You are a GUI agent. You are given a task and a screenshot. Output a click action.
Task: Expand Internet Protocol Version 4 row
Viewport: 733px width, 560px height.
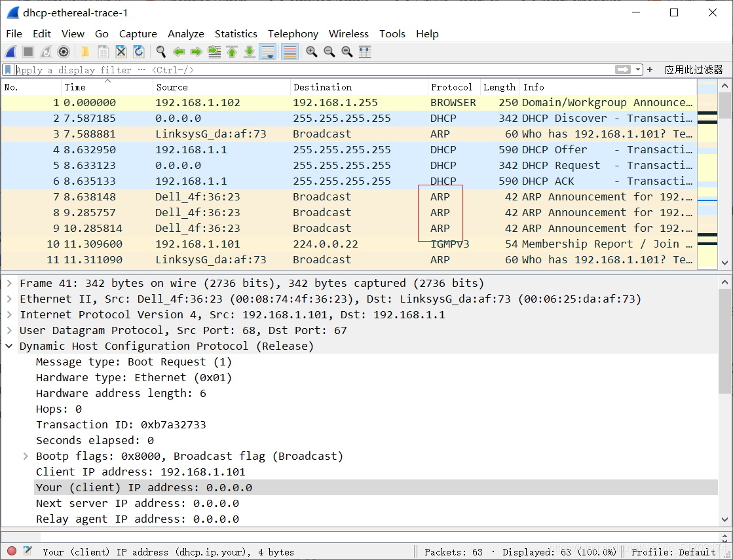point(9,314)
